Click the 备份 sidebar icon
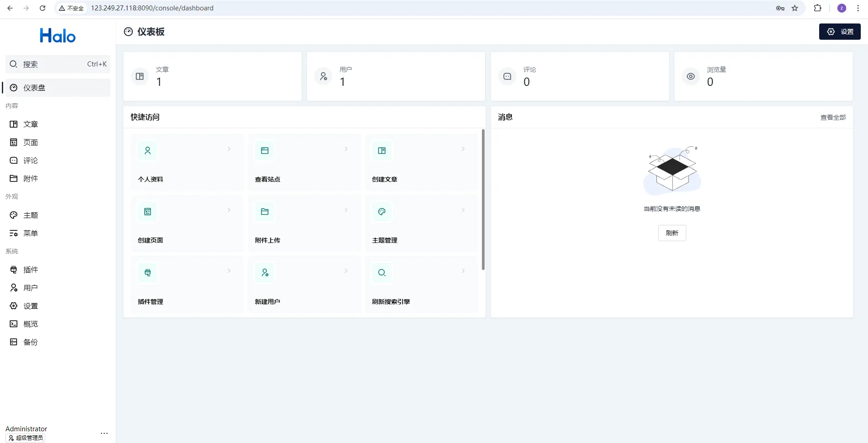The width and height of the screenshot is (868, 443). 14,342
